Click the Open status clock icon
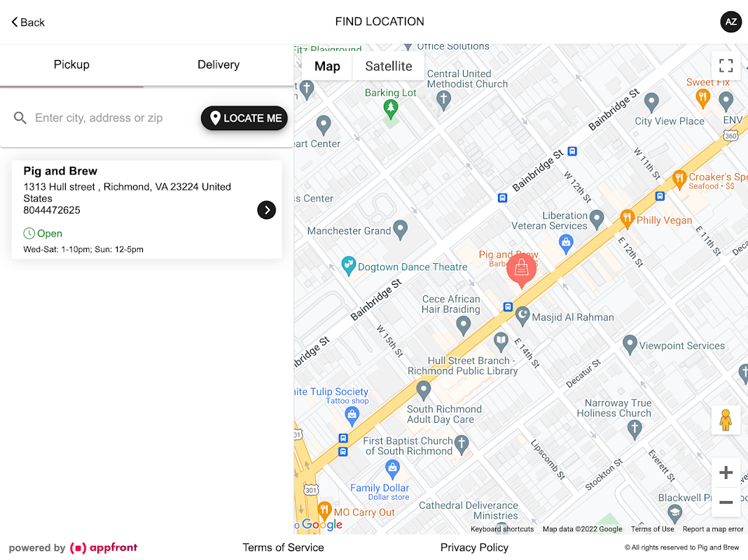 tap(29, 234)
